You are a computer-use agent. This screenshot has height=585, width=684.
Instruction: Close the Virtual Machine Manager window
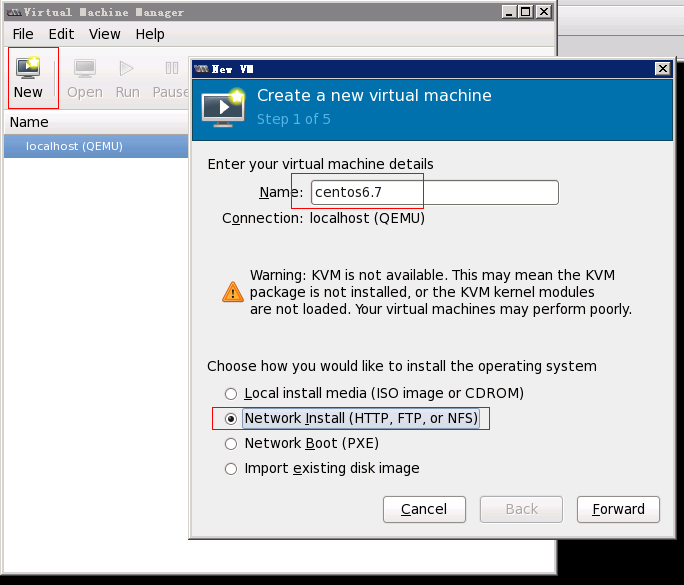click(544, 12)
